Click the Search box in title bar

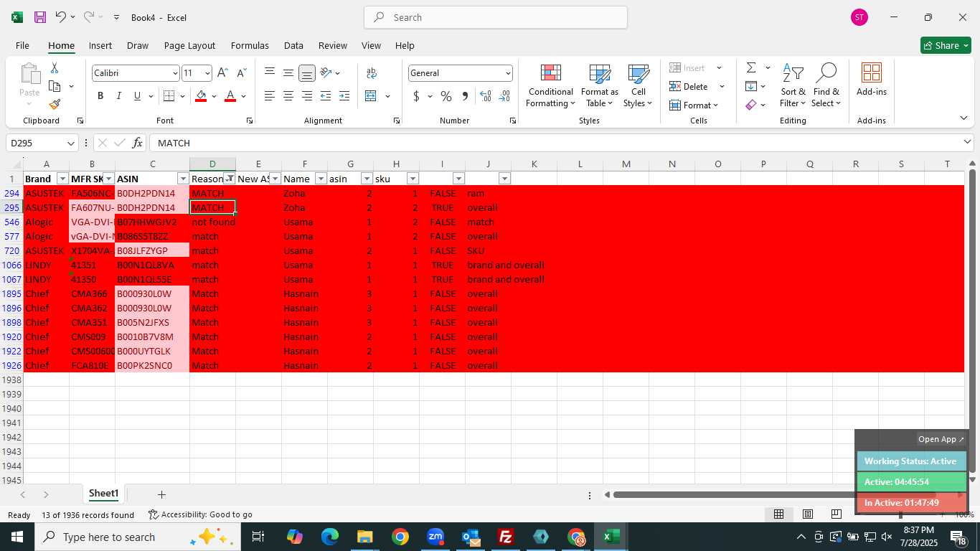[x=496, y=17]
